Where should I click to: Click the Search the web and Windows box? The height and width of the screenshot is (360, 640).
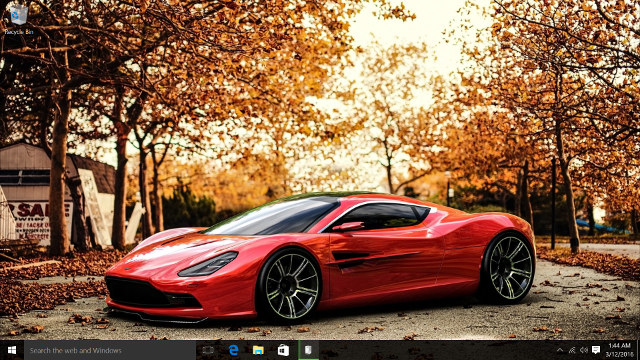[110, 350]
